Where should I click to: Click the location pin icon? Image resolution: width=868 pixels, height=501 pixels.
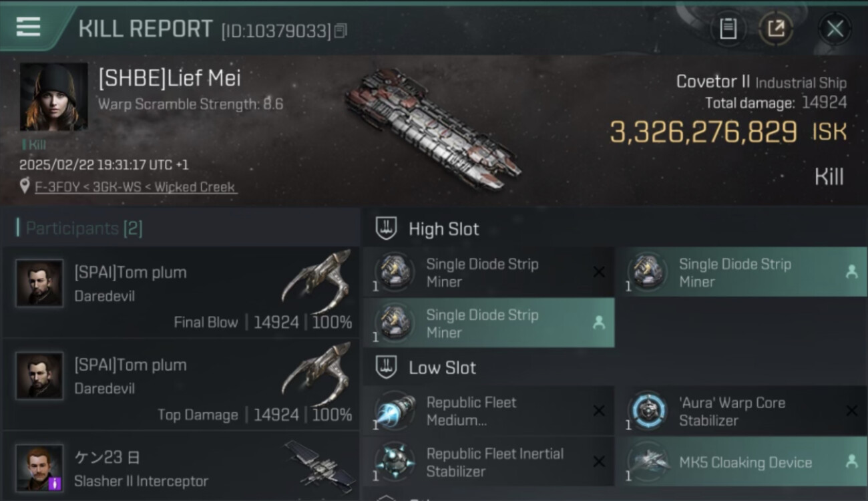pos(25,186)
